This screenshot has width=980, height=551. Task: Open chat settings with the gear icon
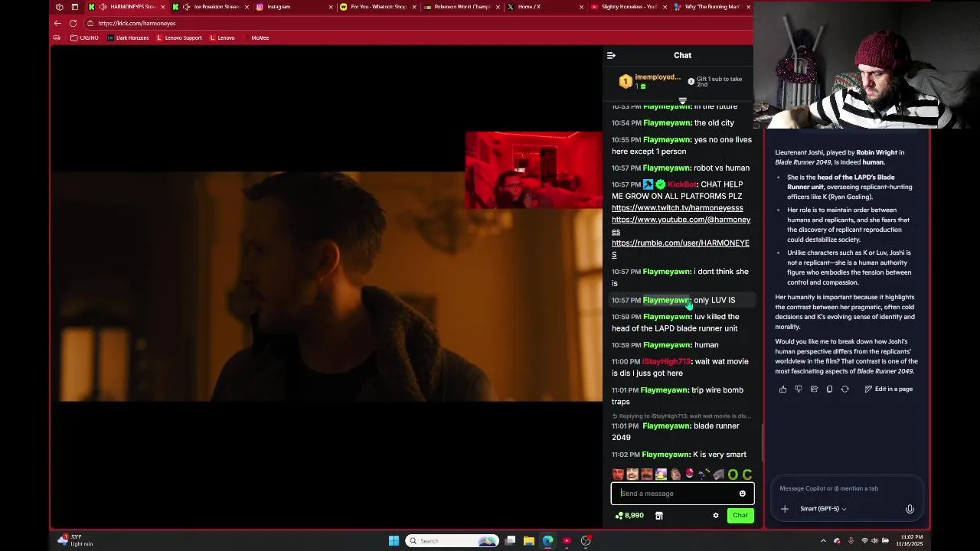click(x=716, y=516)
